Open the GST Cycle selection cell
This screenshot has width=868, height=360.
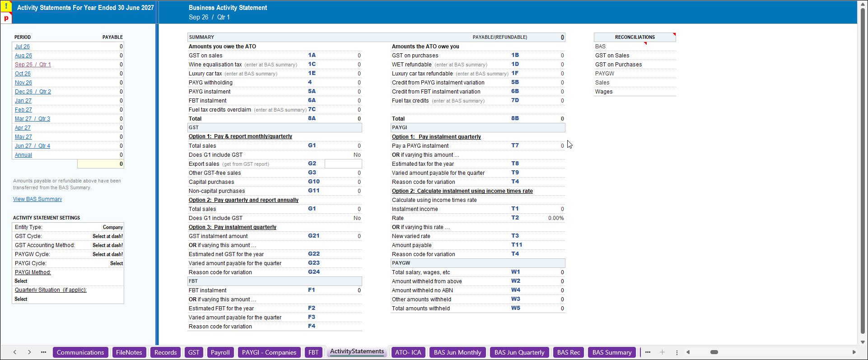[107, 236]
